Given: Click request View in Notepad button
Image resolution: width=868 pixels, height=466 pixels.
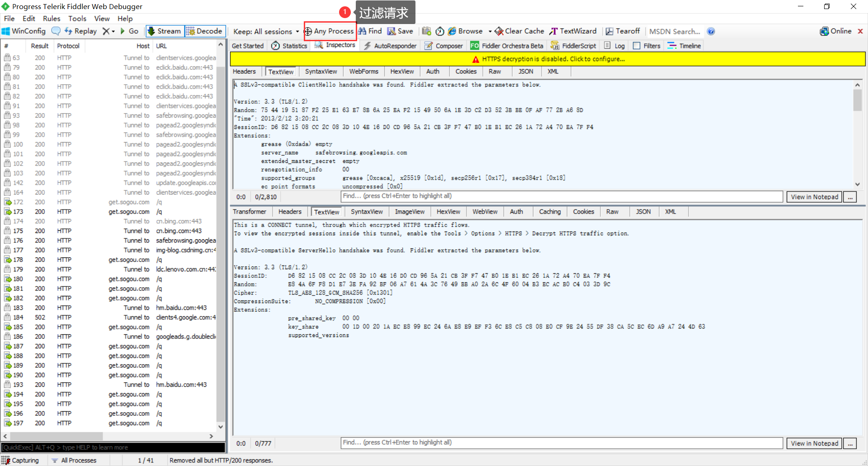Looking at the screenshot, I should [814, 197].
